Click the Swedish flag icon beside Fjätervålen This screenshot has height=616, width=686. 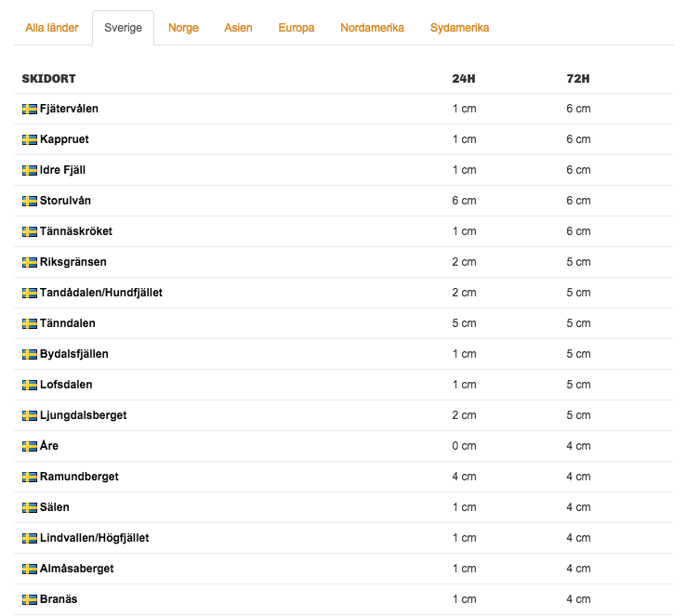[x=30, y=109]
